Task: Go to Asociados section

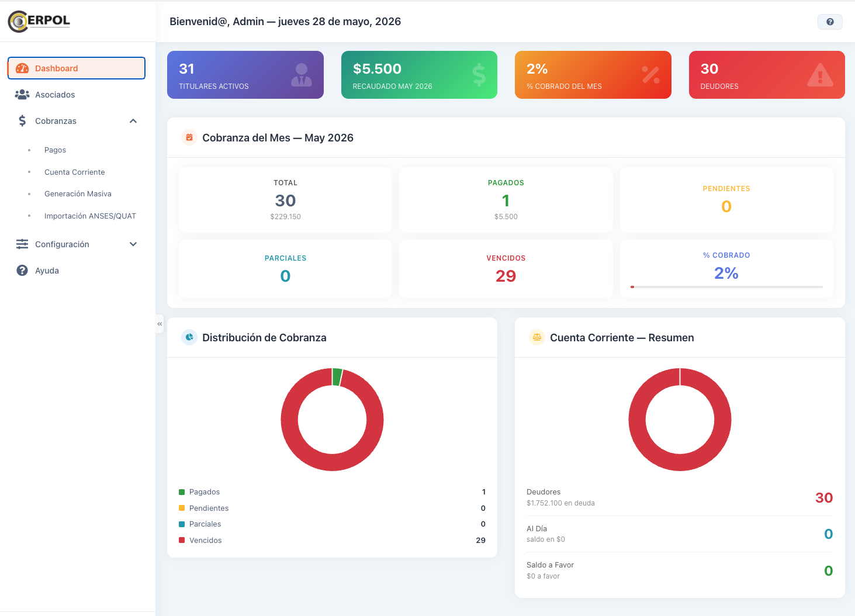Action: pyautogui.click(x=77, y=95)
